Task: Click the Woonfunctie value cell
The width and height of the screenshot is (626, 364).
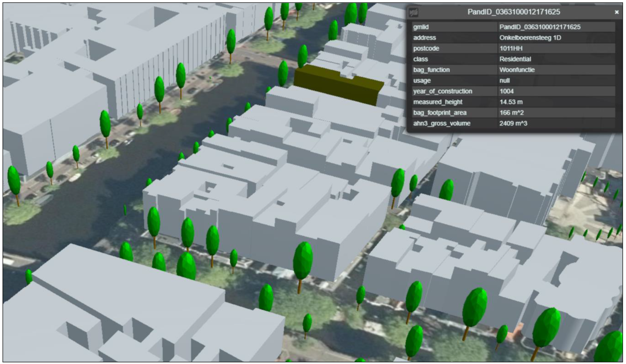Action: (517, 70)
